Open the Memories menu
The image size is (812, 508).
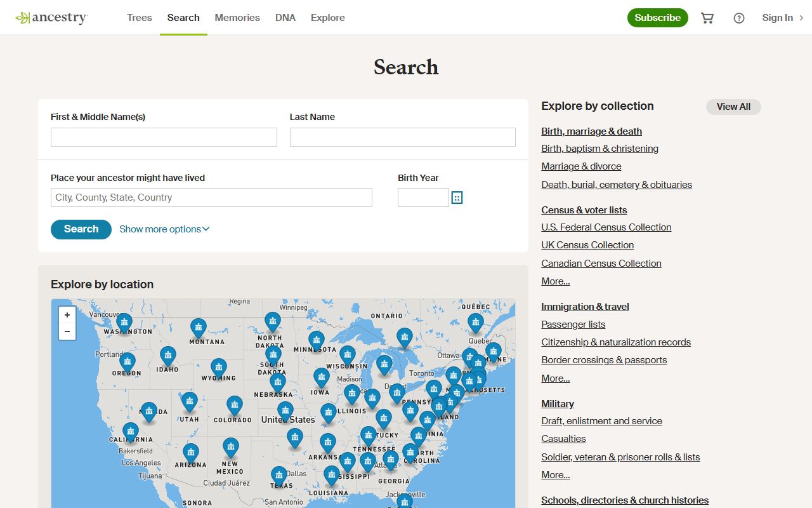(237, 18)
